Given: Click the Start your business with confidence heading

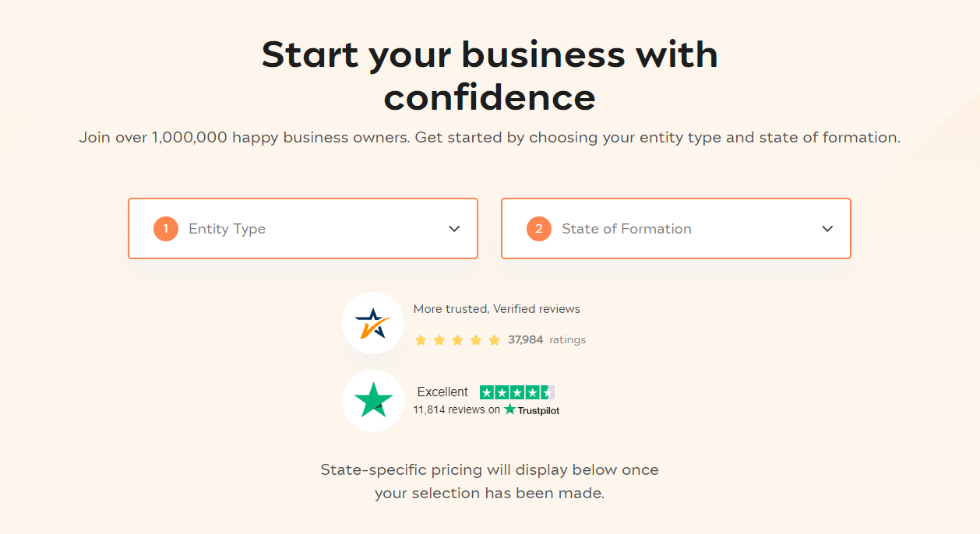Looking at the screenshot, I should click(x=489, y=76).
